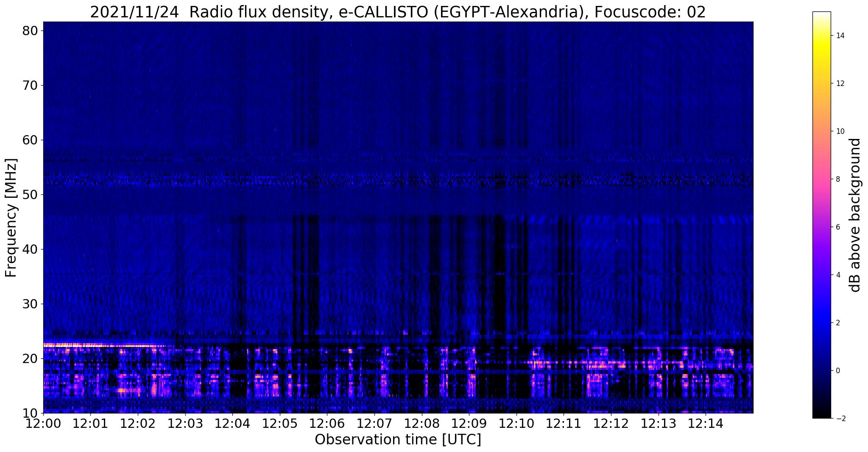The height and width of the screenshot is (452, 868).
Task: Click the 50 MHz frequency tick label
Action: click(x=31, y=194)
